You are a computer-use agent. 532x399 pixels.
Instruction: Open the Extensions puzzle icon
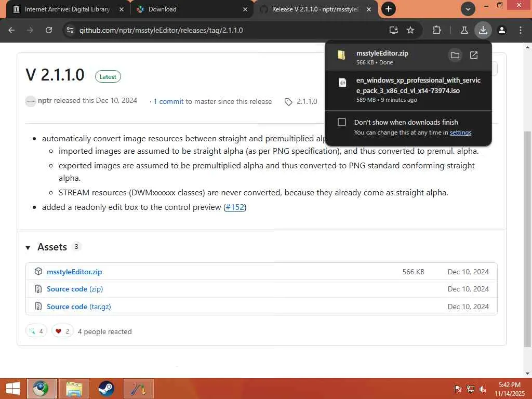436,30
